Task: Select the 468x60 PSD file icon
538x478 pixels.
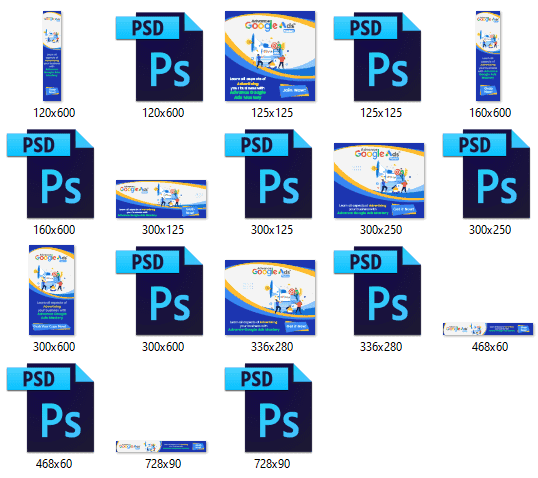Action: (x=50, y=408)
